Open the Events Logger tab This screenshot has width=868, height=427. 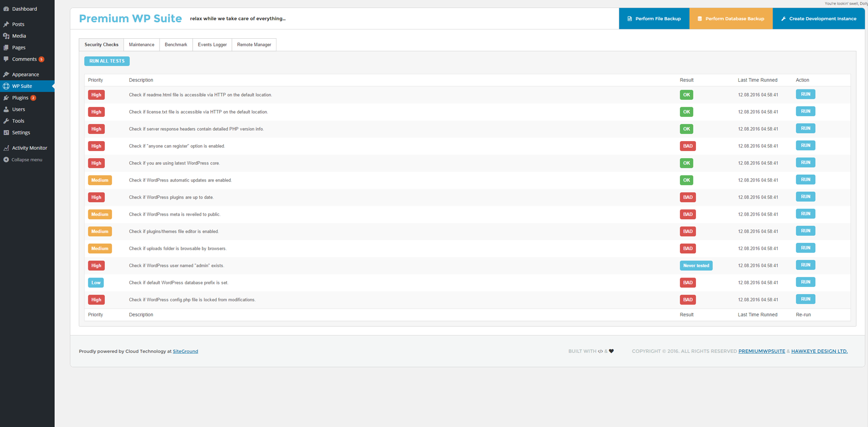(x=212, y=45)
